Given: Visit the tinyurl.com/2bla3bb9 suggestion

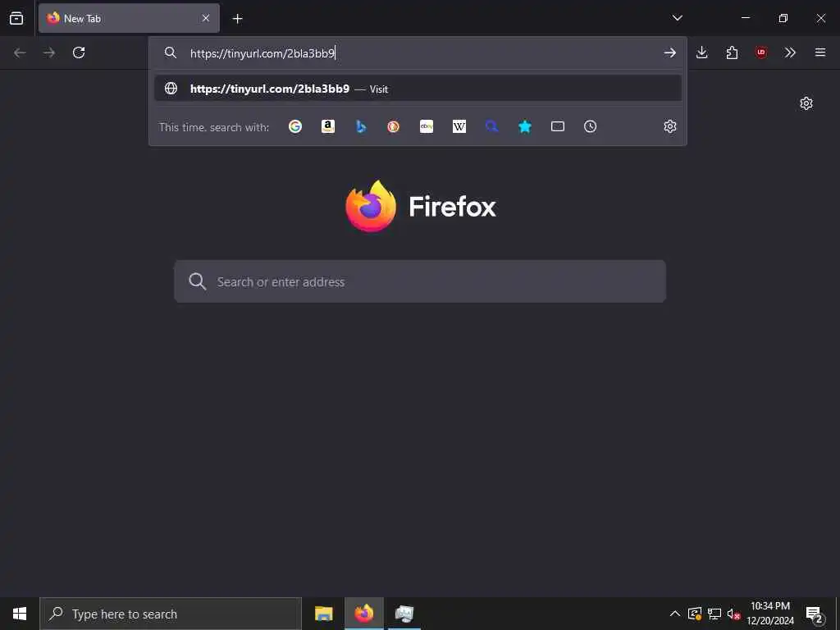Looking at the screenshot, I should point(418,89).
